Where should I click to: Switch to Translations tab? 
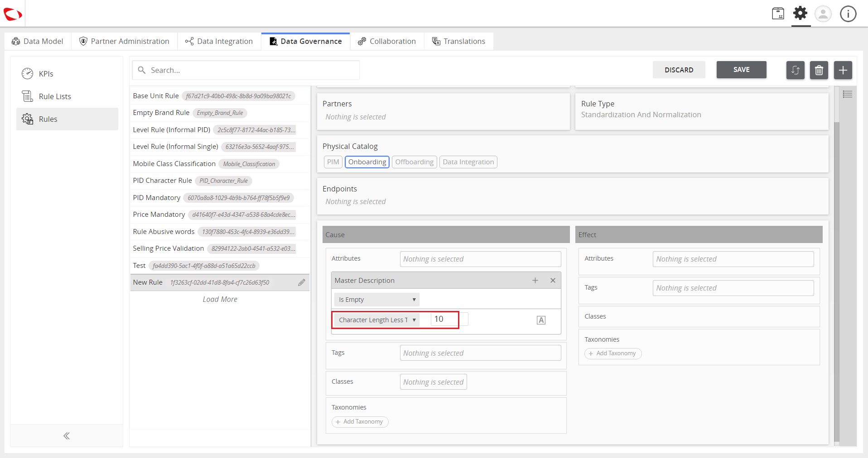(458, 41)
